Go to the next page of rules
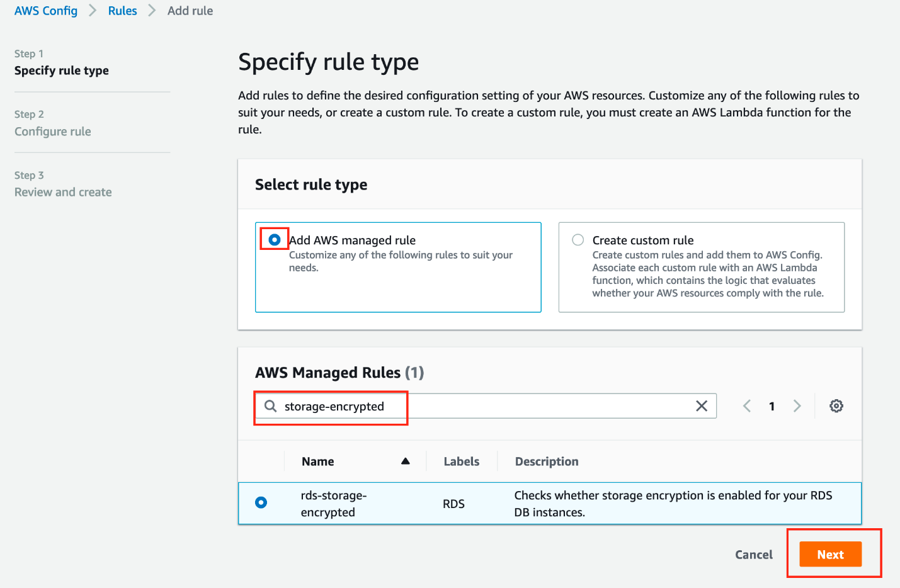Screen dimensions: 900x588 click(797, 406)
